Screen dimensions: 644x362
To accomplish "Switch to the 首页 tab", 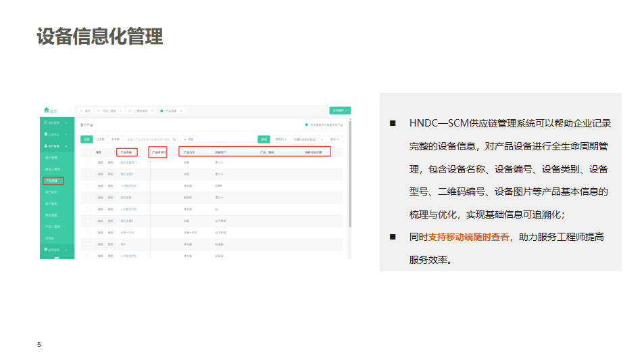I will coord(86,110).
